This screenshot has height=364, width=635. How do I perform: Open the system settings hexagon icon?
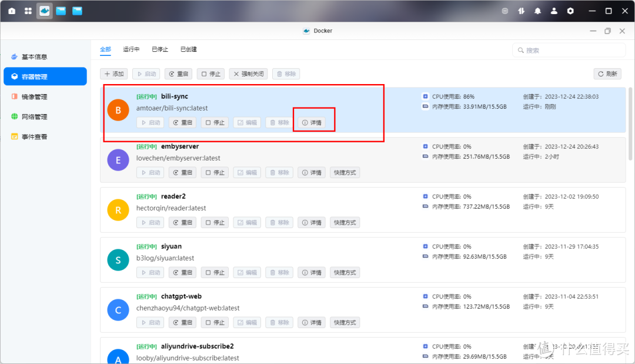coord(570,11)
